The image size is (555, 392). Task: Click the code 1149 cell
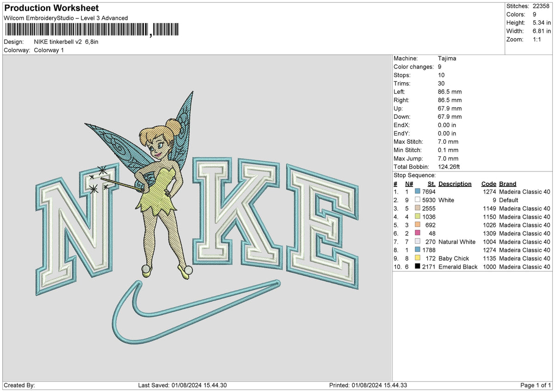click(489, 208)
